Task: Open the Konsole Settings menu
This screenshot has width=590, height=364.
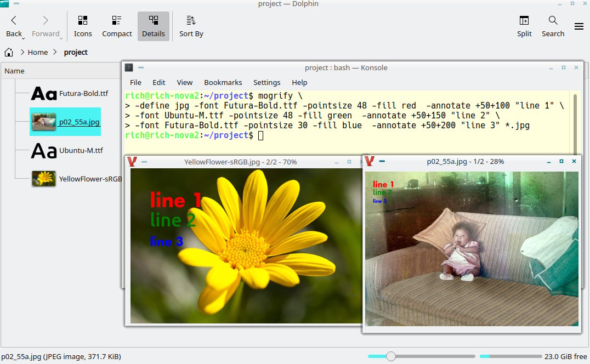Action: coord(266,82)
